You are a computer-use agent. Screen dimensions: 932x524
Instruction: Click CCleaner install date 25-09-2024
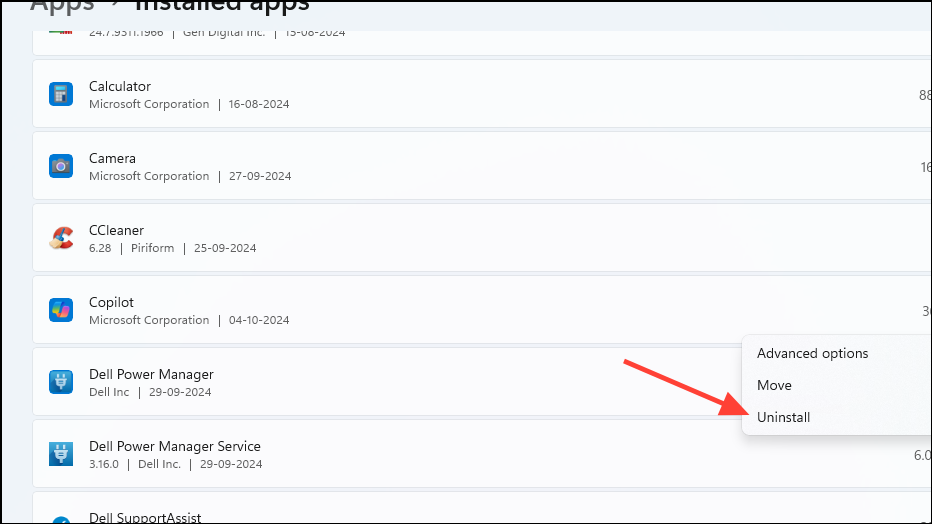coord(225,248)
